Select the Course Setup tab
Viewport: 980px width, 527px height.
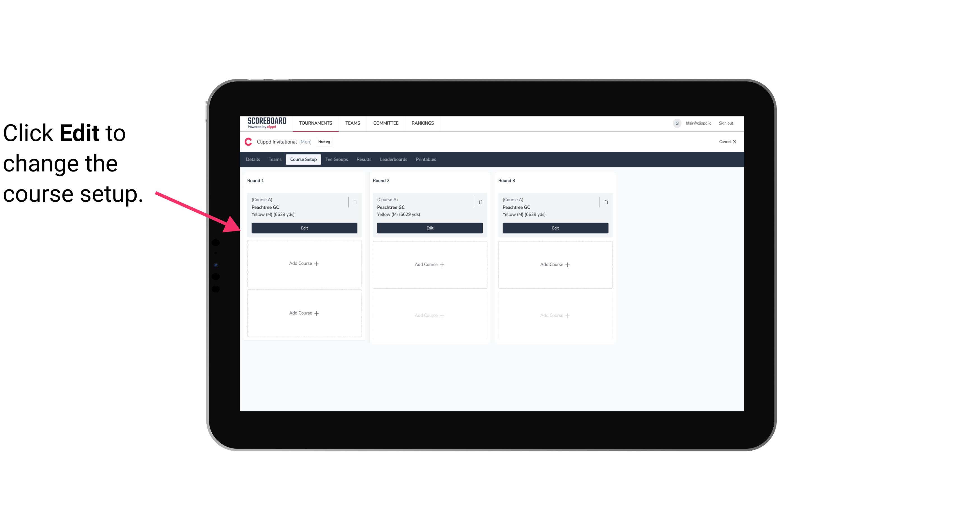click(x=302, y=159)
